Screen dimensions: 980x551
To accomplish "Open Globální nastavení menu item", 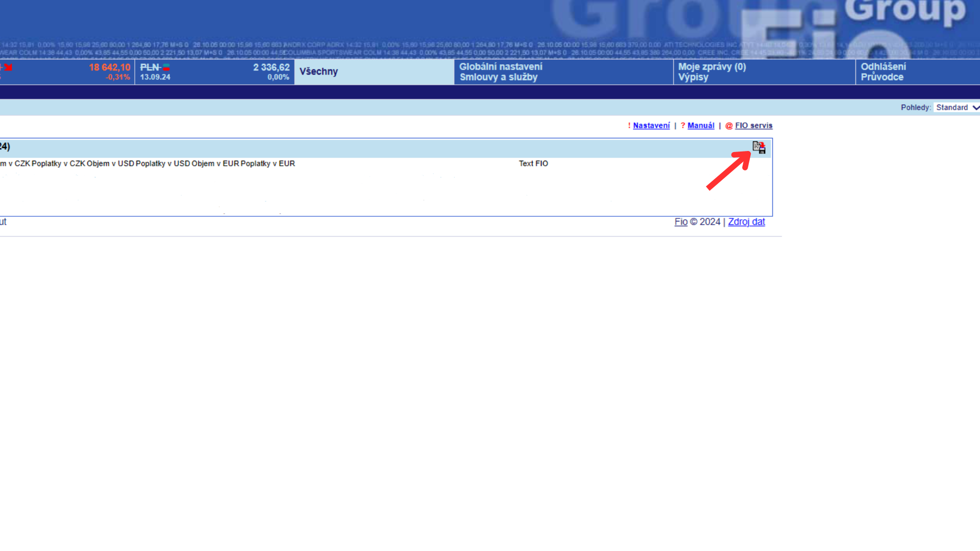I will (500, 67).
